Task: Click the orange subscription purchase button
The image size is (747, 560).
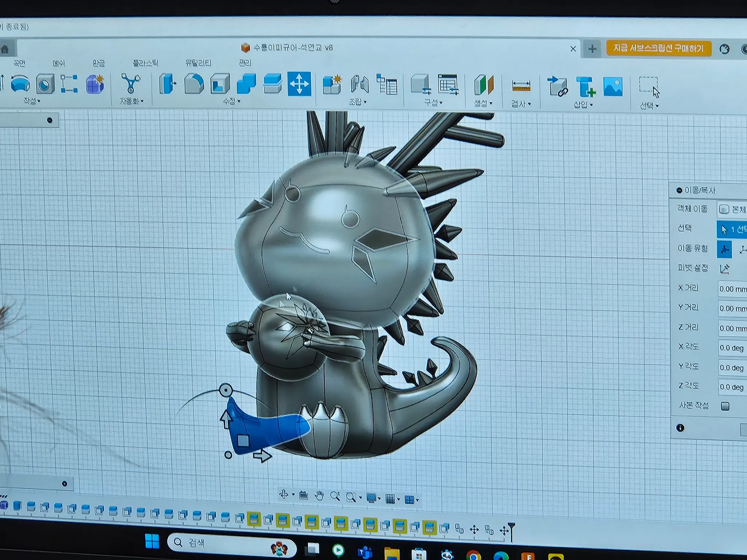Action: click(658, 48)
